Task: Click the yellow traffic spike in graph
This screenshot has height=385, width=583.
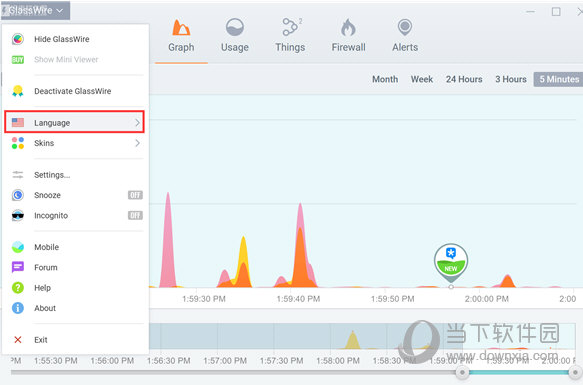Action: click(x=244, y=249)
